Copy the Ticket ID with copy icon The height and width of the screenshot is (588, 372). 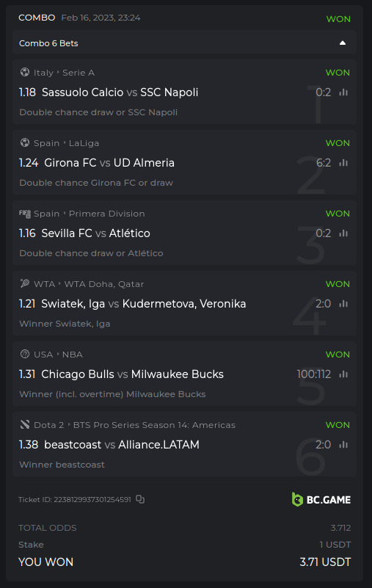140,499
